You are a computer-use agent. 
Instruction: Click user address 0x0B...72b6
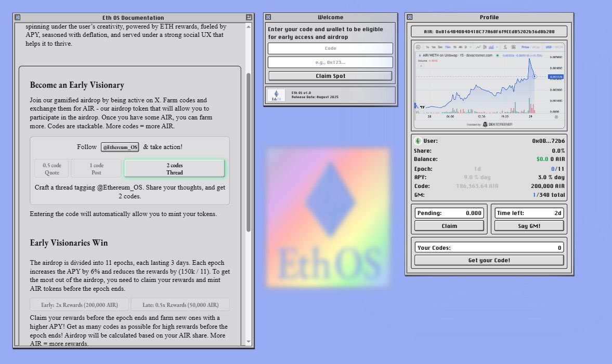549,141
